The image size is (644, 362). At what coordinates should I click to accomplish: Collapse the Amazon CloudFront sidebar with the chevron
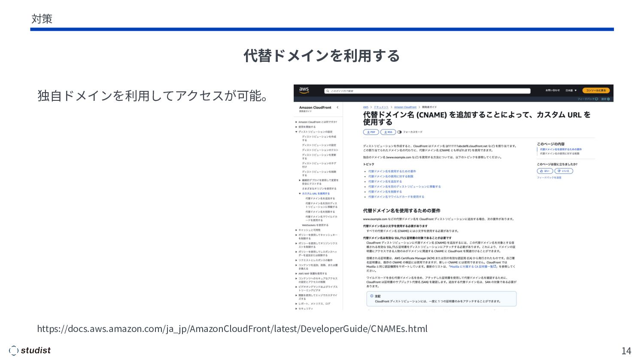[x=337, y=107]
